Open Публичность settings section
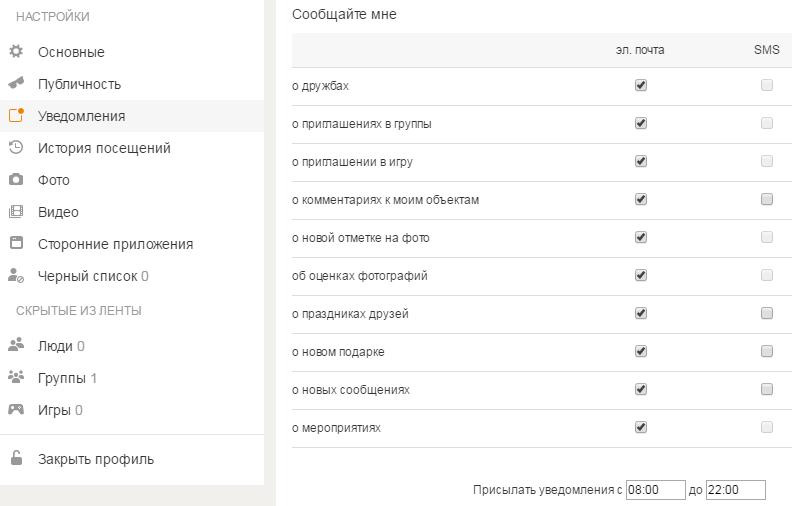 [x=79, y=84]
